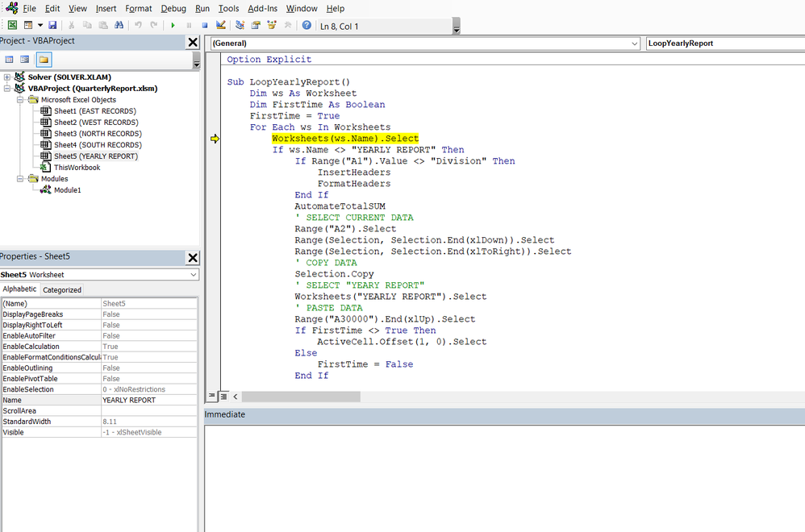Select Module1 in the project tree

67,190
